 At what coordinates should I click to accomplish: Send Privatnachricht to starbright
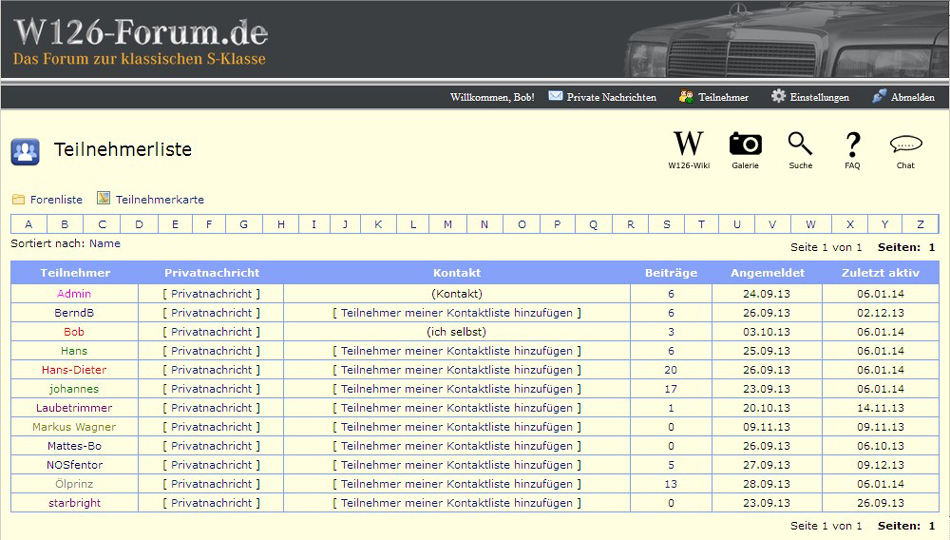[x=211, y=503]
